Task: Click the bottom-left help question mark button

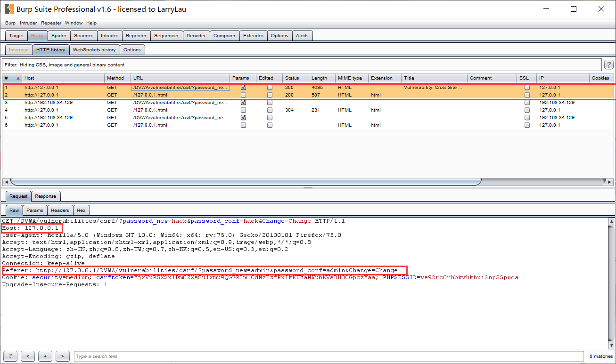Action: [x=10, y=356]
